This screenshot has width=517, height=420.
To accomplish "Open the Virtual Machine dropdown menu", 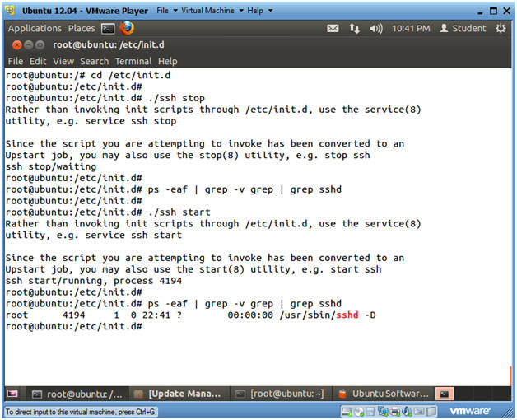I will 212,11.
